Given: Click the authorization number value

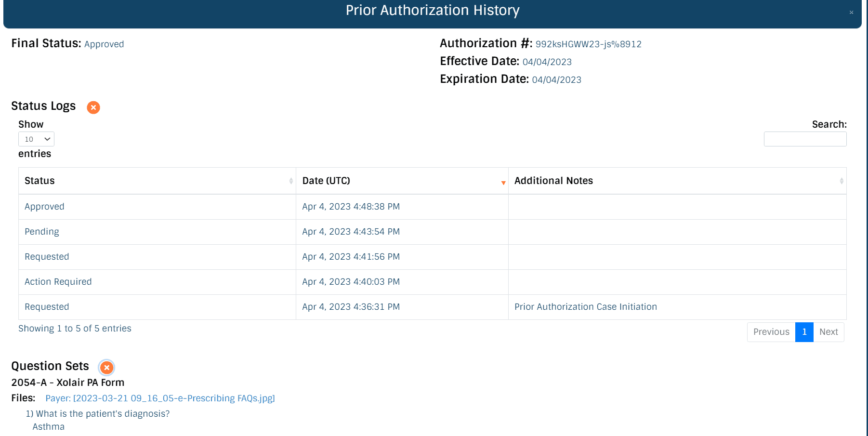Looking at the screenshot, I should (x=588, y=44).
